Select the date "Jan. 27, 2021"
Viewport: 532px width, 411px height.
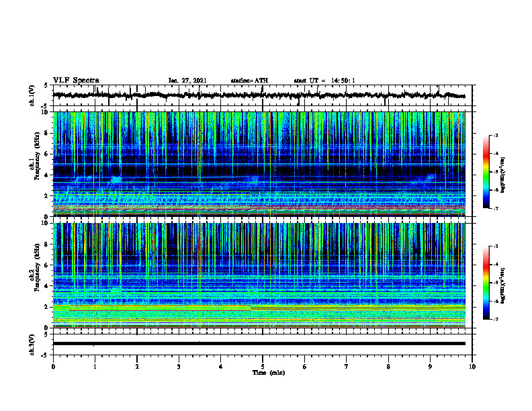coord(187,81)
